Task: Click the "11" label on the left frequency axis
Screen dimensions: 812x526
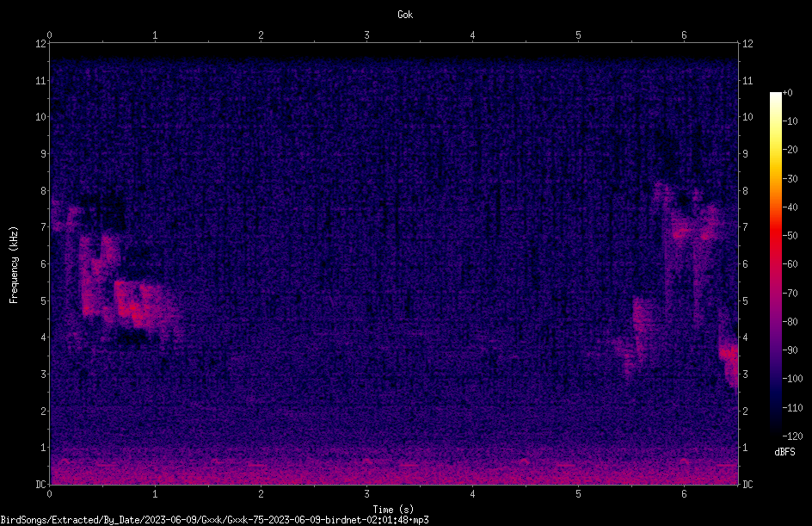Action: coord(40,80)
